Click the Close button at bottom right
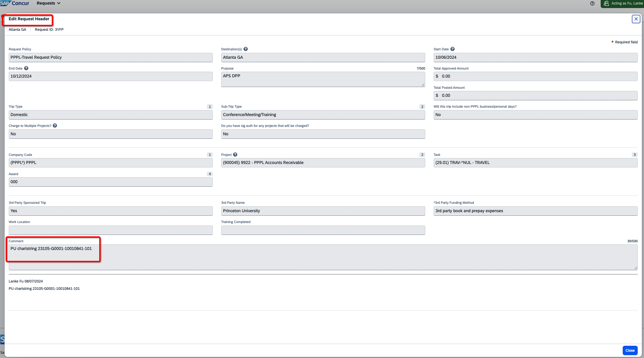The width and height of the screenshot is (644, 358). click(x=630, y=350)
